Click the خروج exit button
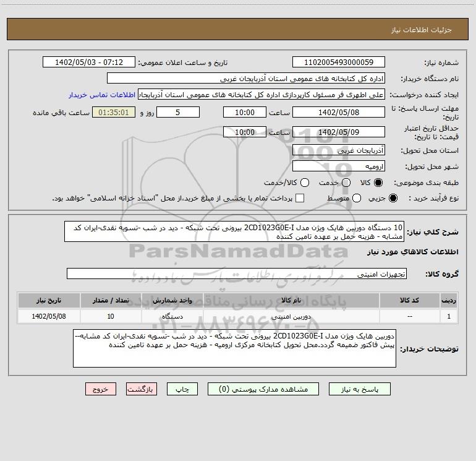This screenshot has height=461, width=476. pos(101,389)
